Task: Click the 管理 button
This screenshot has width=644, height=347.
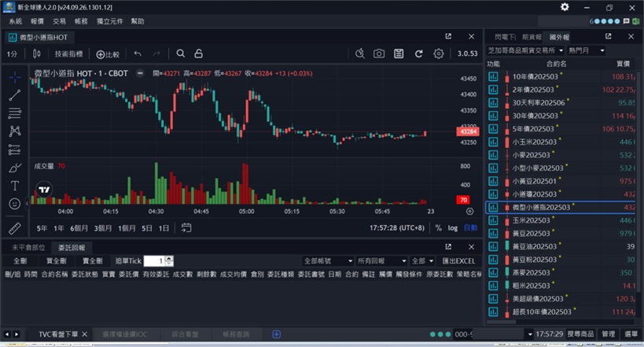Action: (x=609, y=334)
